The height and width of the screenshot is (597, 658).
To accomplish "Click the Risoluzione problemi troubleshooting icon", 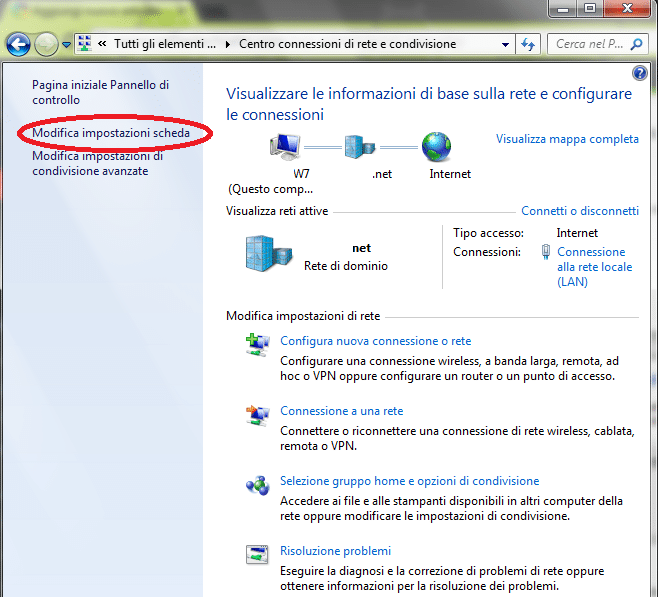I will pos(257,555).
